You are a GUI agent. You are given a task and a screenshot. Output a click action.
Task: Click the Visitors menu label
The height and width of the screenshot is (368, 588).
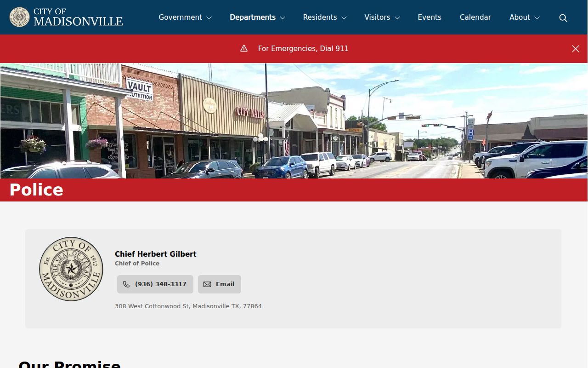pyautogui.click(x=377, y=17)
